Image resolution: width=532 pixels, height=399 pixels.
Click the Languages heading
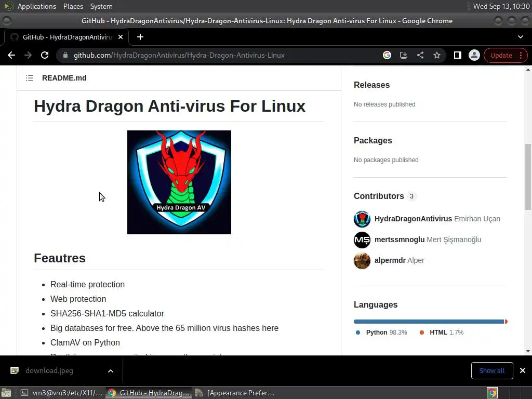click(376, 304)
